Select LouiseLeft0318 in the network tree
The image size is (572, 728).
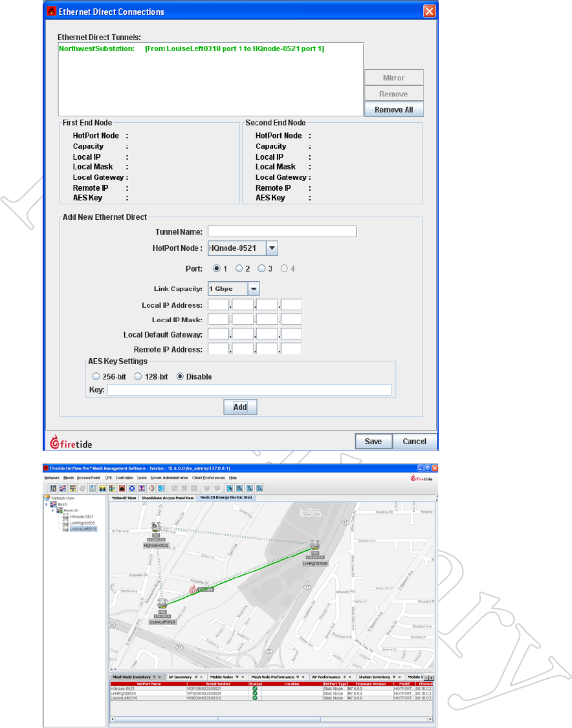tap(83, 529)
